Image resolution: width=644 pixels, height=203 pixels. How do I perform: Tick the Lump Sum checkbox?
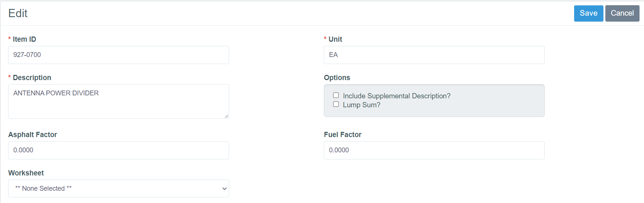pos(336,104)
